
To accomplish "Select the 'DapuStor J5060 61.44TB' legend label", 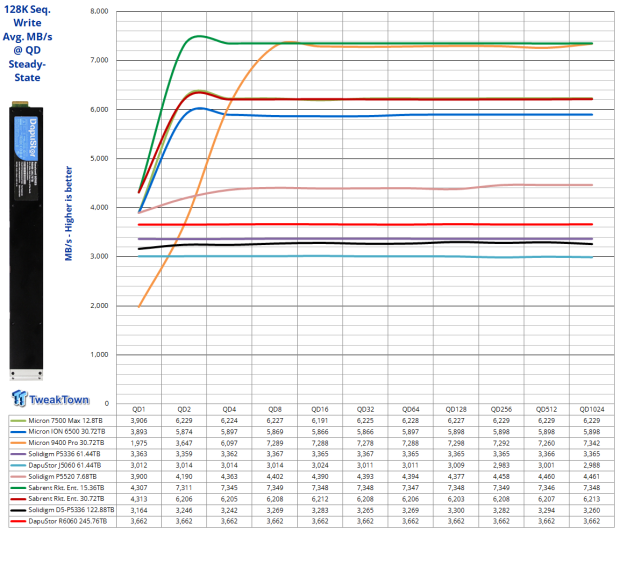I will 65,465.
